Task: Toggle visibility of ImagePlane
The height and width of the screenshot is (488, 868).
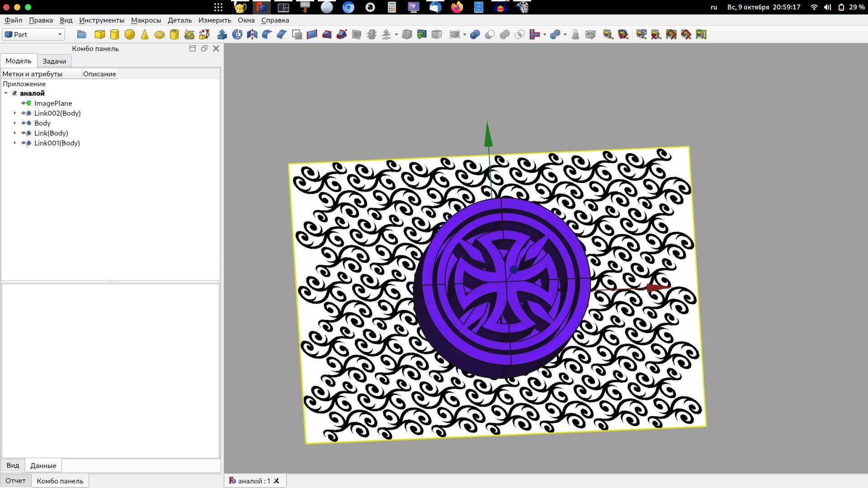Action: click(24, 103)
